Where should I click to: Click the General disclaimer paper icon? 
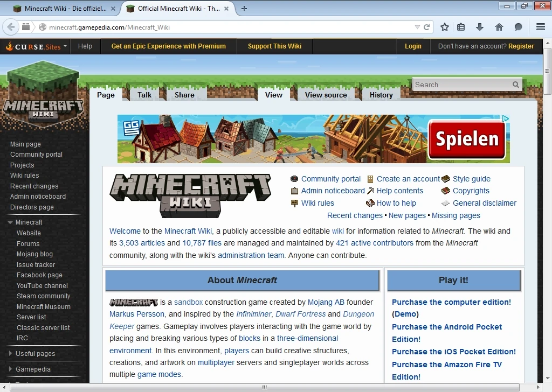[x=446, y=203]
